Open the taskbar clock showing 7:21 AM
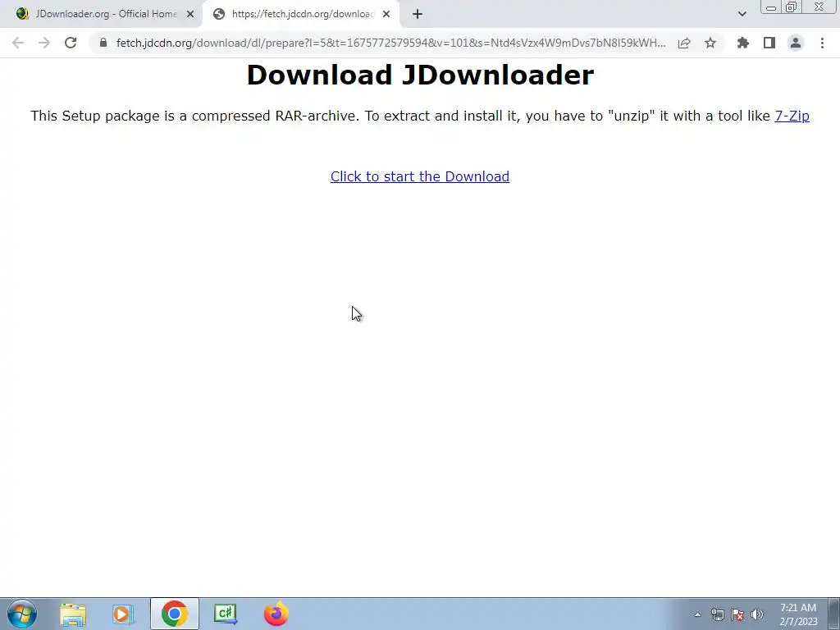This screenshot has width=840, height=630. 798,614
